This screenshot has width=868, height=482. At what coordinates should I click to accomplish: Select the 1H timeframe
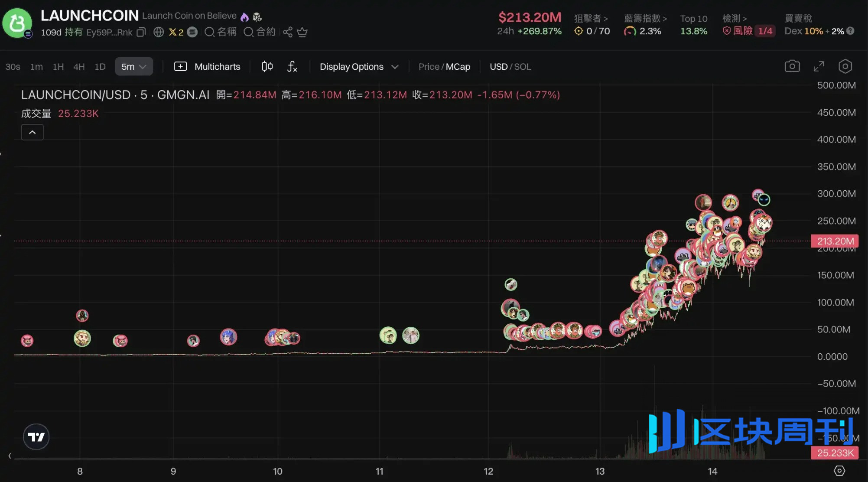(x=58, y=67)
